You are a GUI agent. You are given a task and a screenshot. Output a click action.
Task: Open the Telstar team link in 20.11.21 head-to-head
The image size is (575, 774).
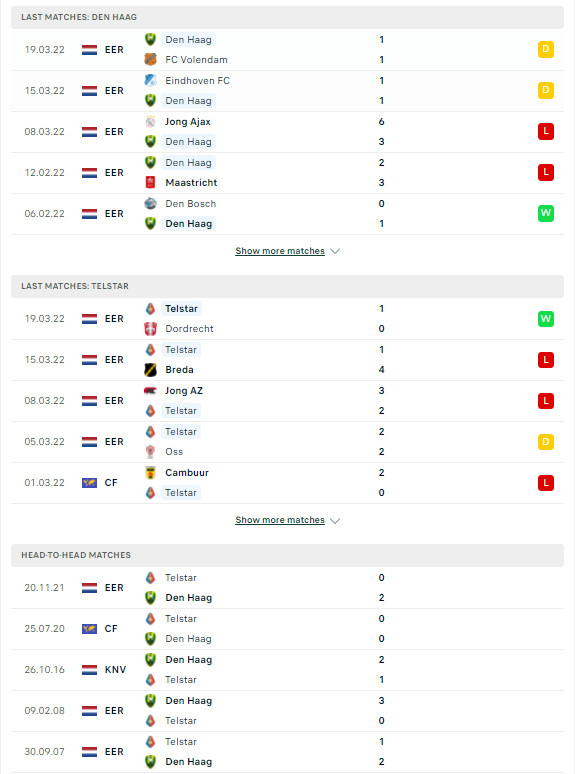181,578
